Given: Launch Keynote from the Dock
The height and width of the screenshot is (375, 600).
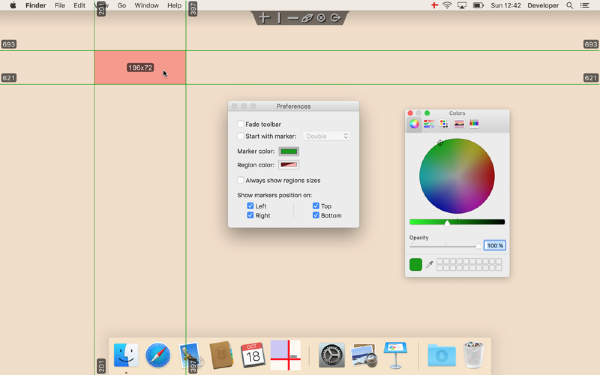Looking at the screenshot, I should 395,355.
